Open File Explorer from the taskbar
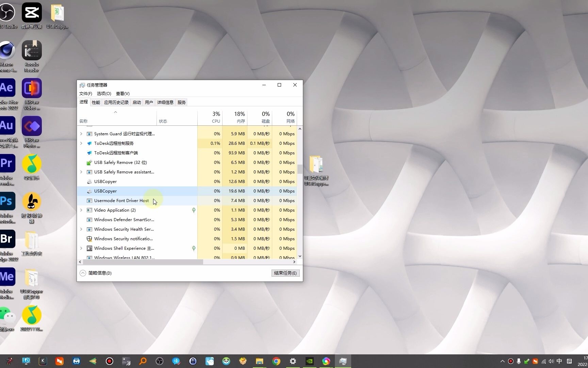Screen dimensions: 588x368 coord(260,361)
